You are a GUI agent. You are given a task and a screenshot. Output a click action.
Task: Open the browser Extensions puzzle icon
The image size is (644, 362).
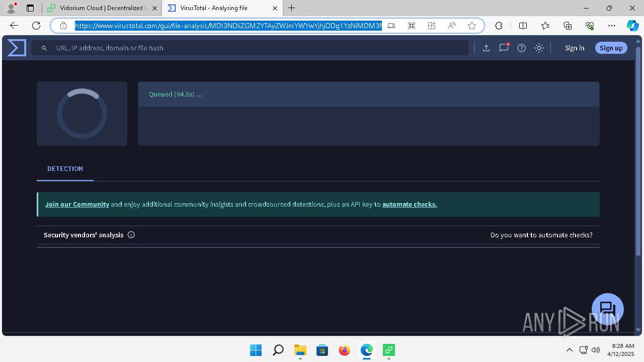[499, 26]
